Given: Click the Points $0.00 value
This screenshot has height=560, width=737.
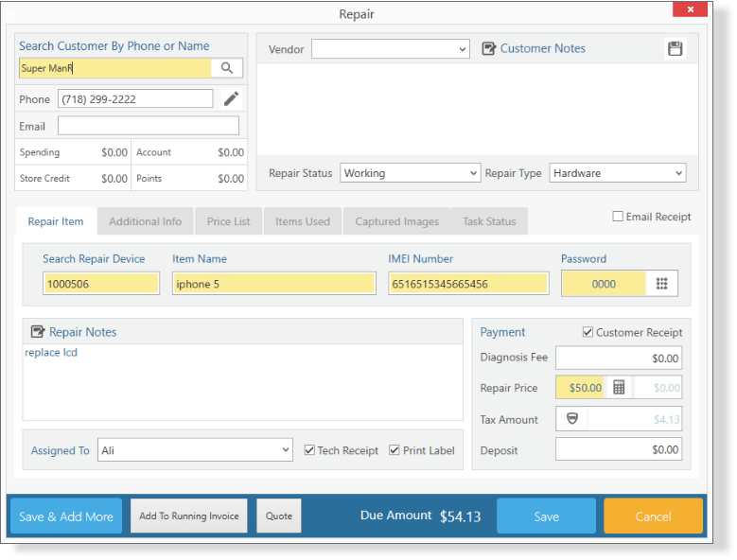Looking at the screenshot, I should tap(231, 179).
